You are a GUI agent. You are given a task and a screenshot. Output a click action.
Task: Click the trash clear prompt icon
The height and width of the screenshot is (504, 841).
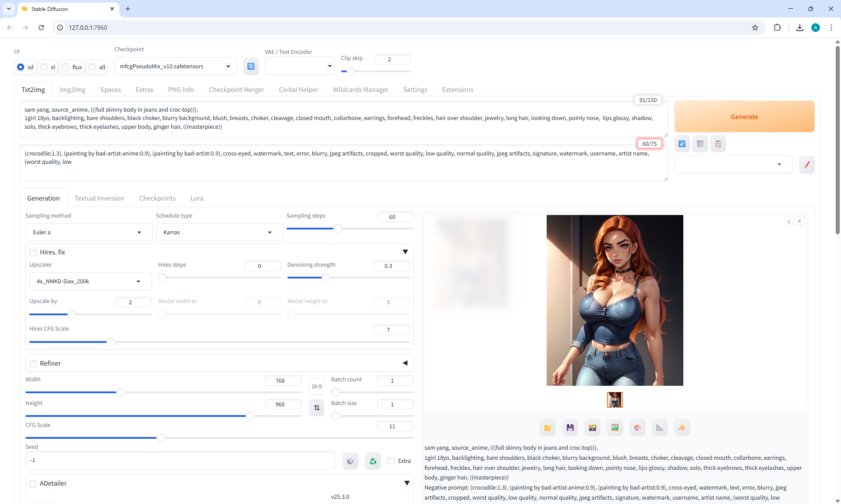click(x=700, y=144)
